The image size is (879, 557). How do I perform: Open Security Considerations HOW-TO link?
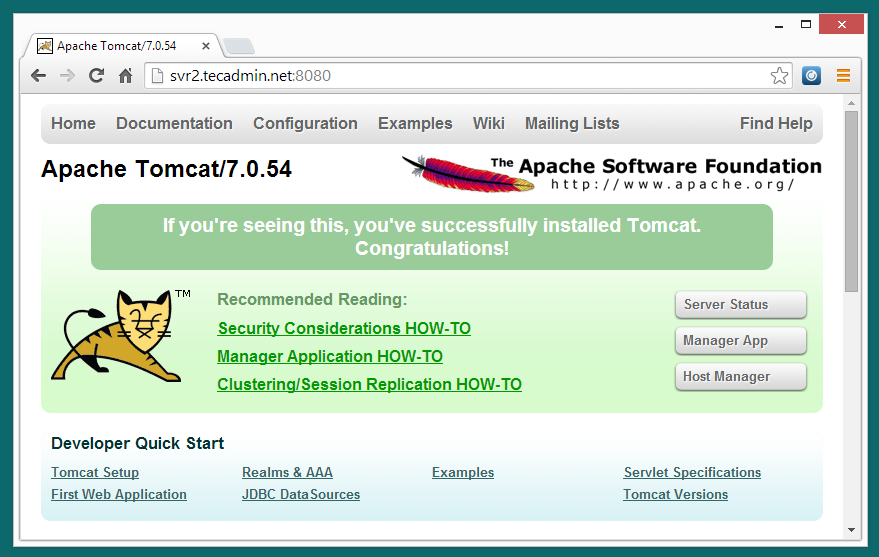point(344,328)
